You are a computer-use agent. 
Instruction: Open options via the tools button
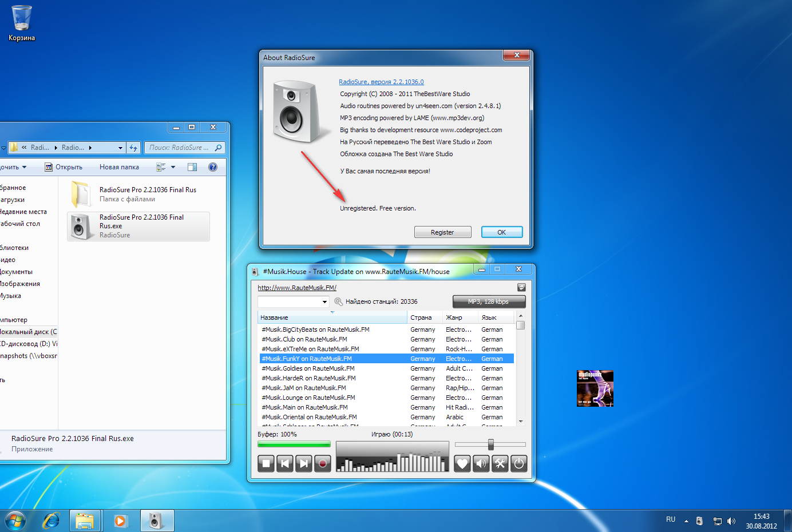click(x=500, y=463)
